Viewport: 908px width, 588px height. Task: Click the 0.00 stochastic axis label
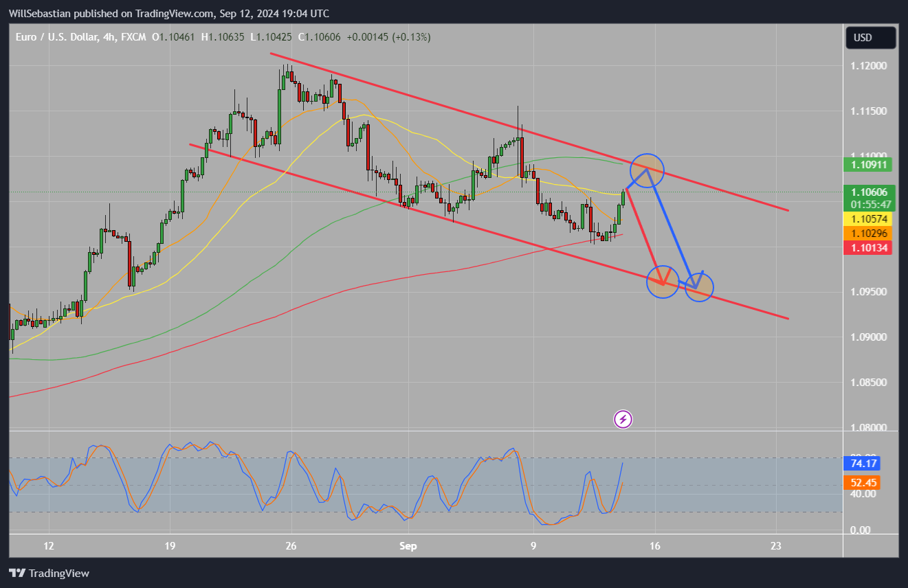[862, 530]
